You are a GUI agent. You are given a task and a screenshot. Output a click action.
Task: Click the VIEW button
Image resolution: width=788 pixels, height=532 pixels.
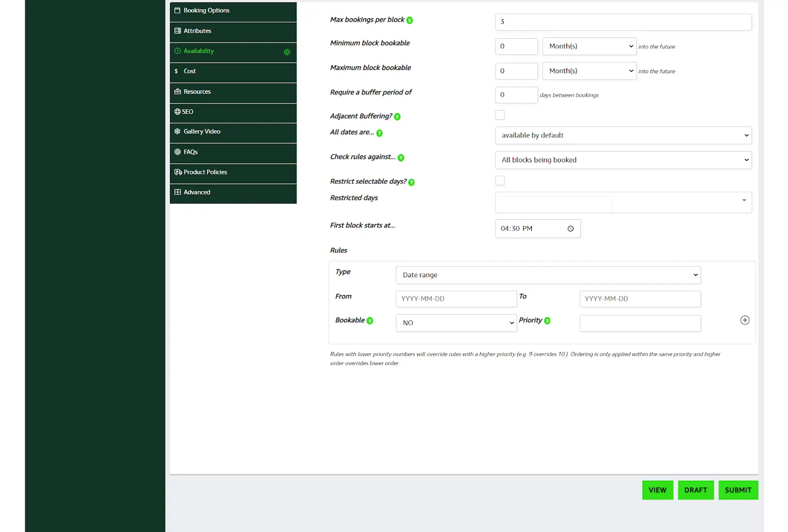tap(657, 490)
